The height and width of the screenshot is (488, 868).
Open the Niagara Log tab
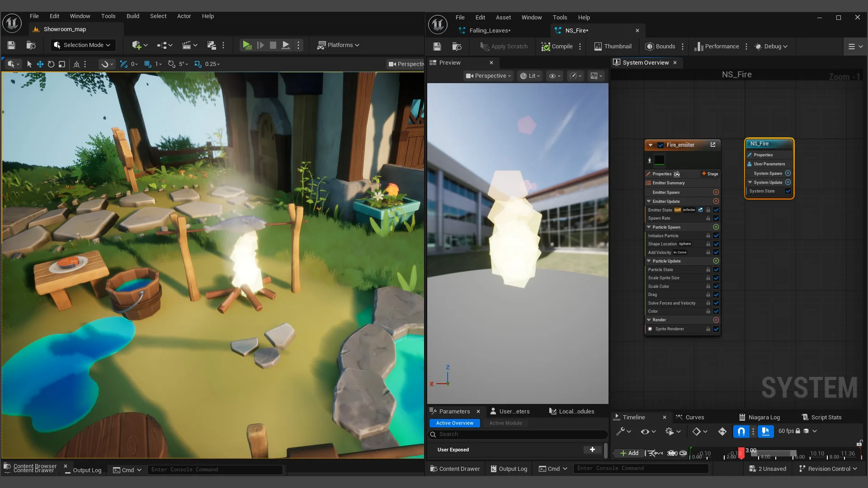[x=759, y=418]
